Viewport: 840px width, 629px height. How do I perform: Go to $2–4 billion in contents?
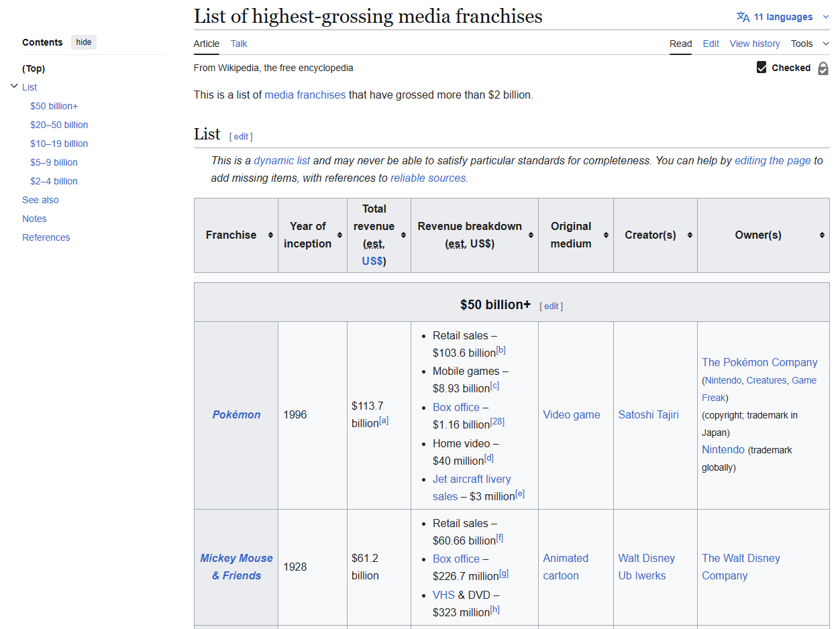coord(54,181)
